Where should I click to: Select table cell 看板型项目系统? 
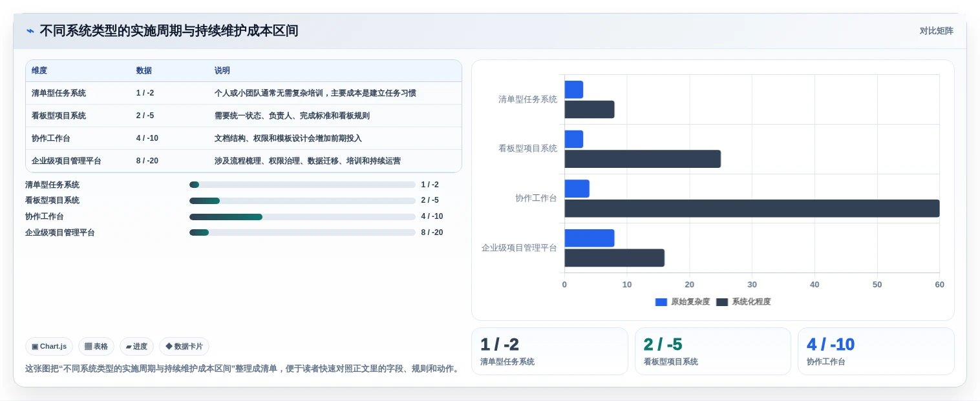(x=59, y=116)
